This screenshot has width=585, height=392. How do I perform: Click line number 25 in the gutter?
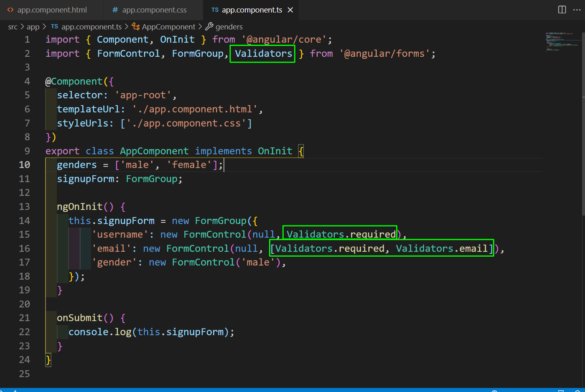(x=25, y=374)
